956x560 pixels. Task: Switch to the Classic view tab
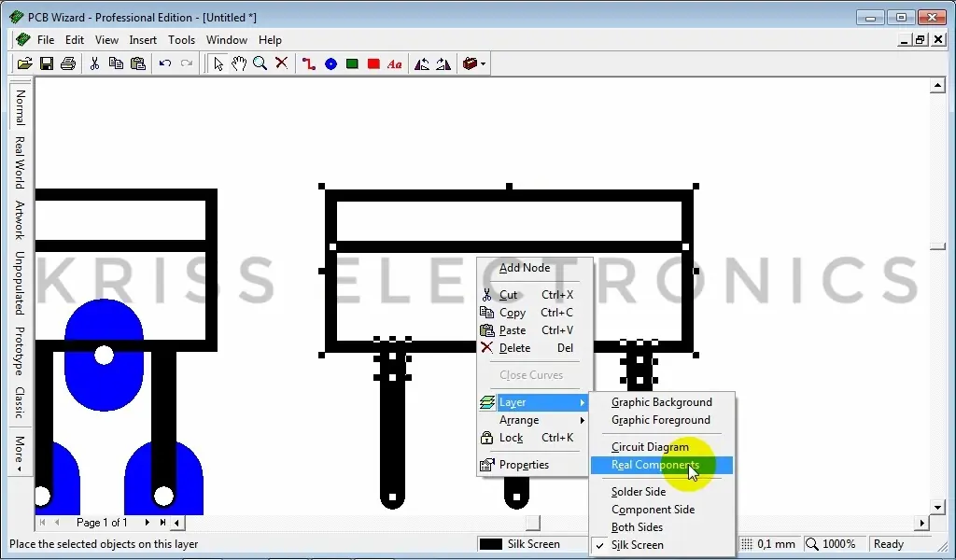click(20, 402)
